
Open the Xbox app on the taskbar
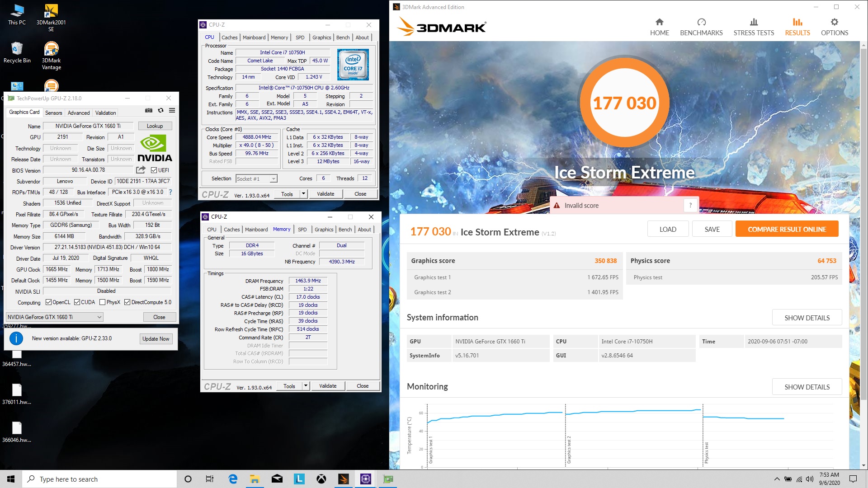pos(321,479)
